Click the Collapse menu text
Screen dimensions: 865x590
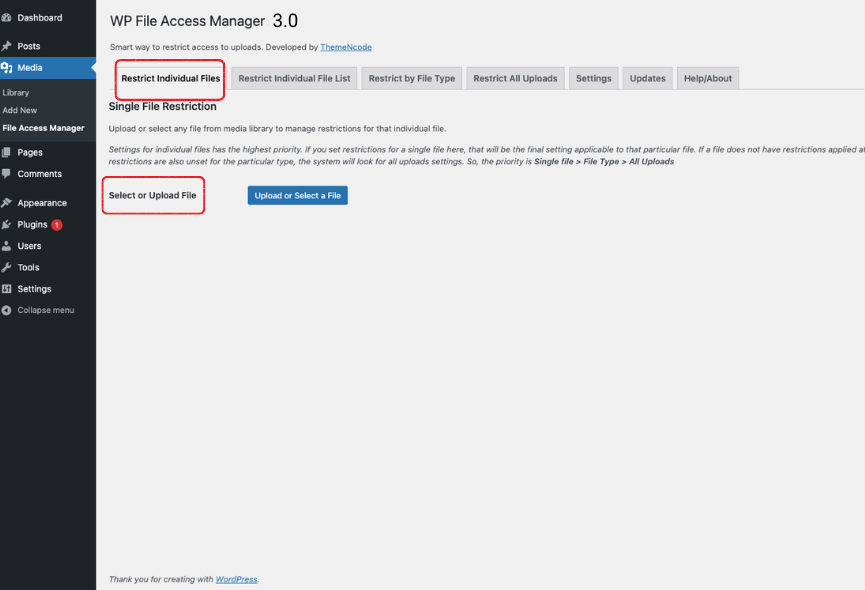coord(46,310)
